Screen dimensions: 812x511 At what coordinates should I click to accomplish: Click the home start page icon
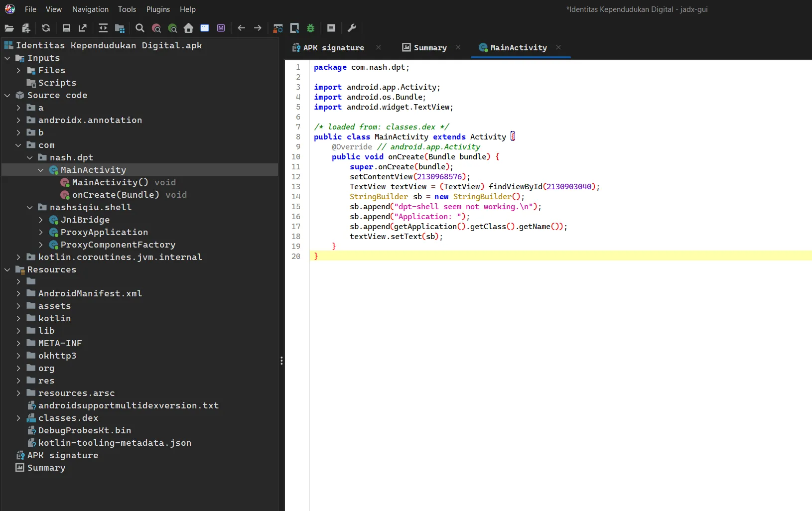coord(188,28)
